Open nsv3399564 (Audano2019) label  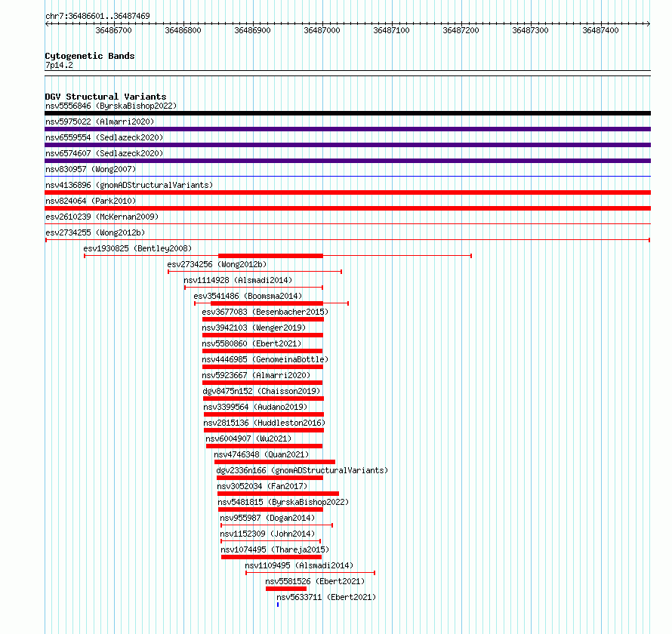(x=255, y=407)
